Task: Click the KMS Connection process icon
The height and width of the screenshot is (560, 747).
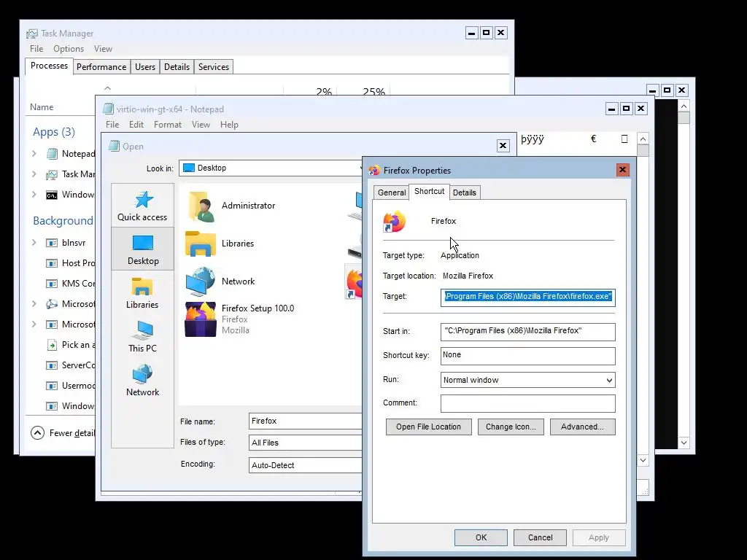Action: coord(52,284)
